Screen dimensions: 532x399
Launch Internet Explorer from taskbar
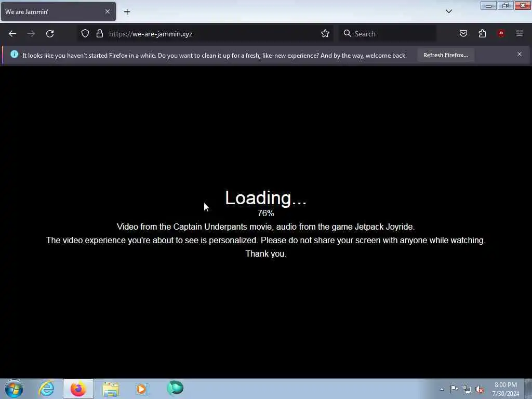point(46,389)
